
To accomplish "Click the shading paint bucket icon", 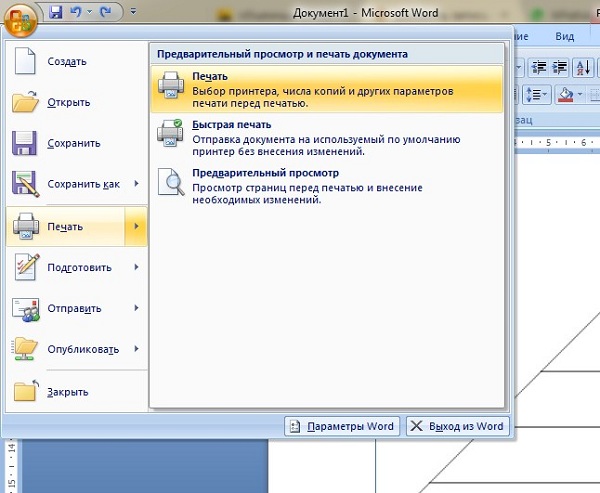I will click(x=566, y=94).
